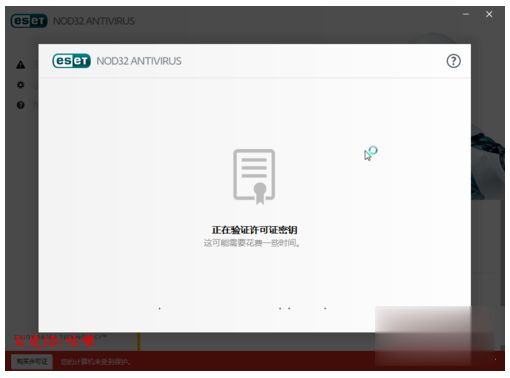The height and width of the screenshot is (378, 510).
Task: Click the 这可能需要花费一些时间 message text
Action: 252,243
